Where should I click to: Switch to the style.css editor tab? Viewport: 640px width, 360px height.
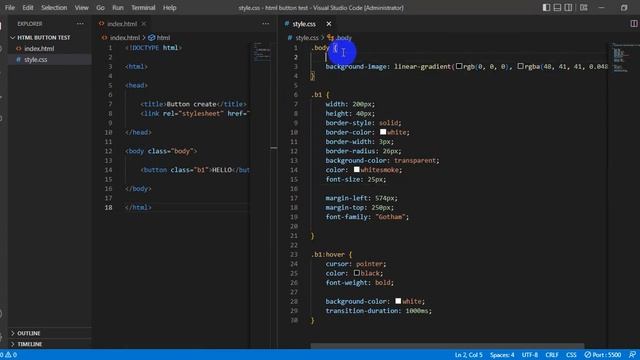[304, 24]
